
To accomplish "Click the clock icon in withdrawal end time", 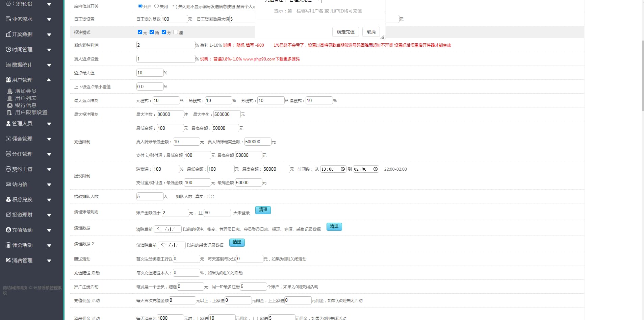I will (376, 169).
